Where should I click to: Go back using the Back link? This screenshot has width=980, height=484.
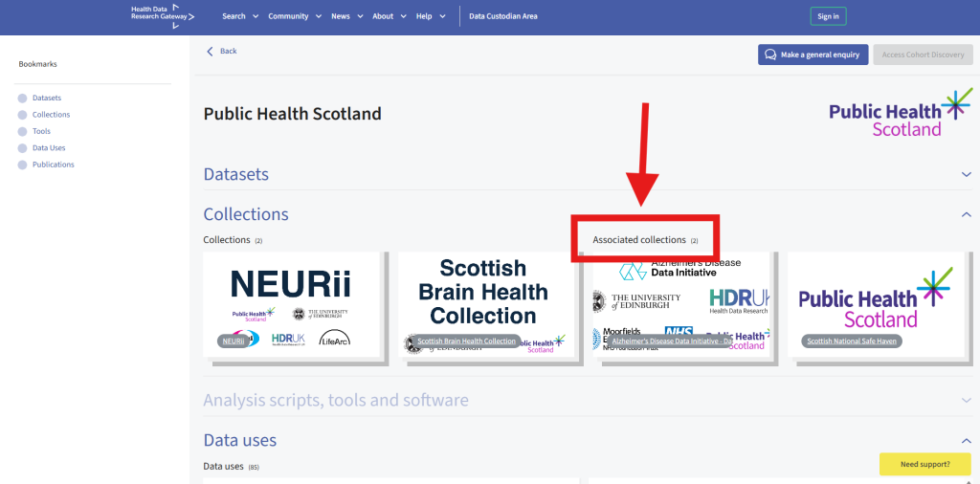[x=228, y=51]
